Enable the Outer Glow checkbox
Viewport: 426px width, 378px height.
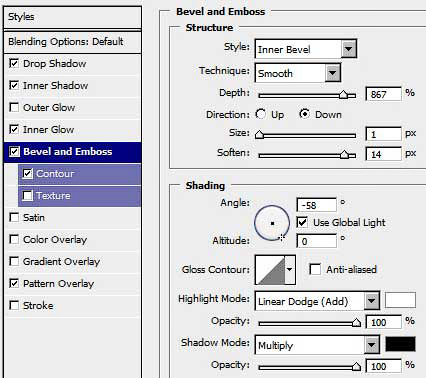[14, 107]
